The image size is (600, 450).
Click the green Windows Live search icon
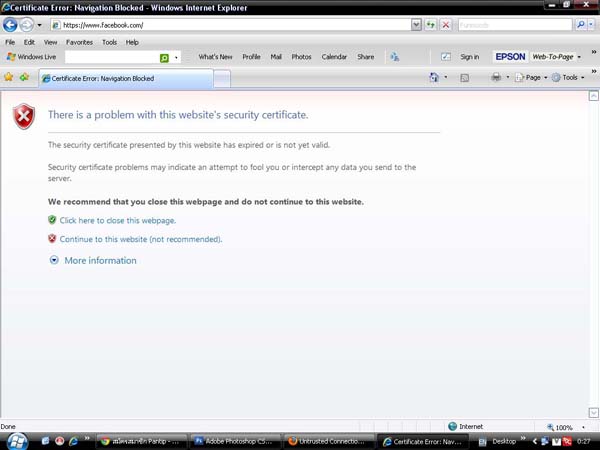coord(164,58)
